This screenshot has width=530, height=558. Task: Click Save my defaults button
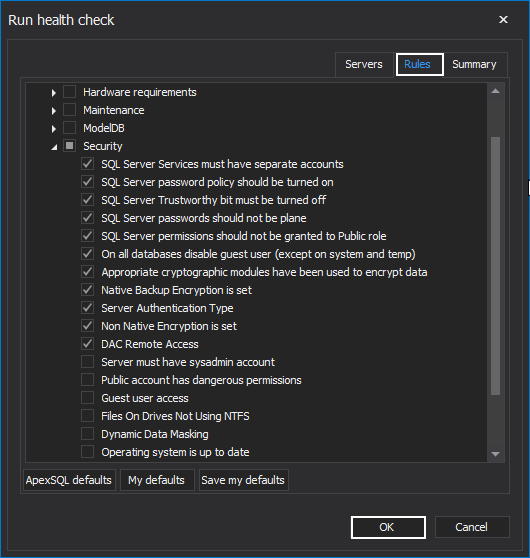[243, 480]
